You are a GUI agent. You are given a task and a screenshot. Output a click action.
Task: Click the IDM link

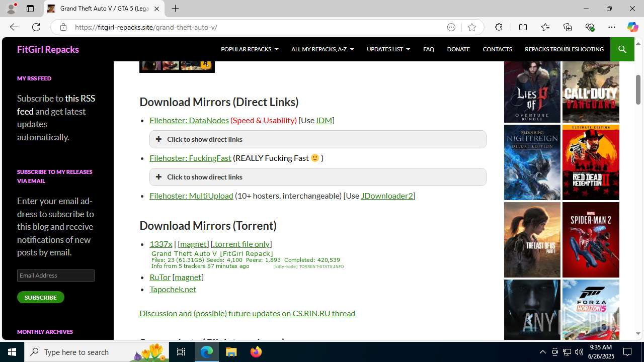pyautogui.click(x=324, y=120)
